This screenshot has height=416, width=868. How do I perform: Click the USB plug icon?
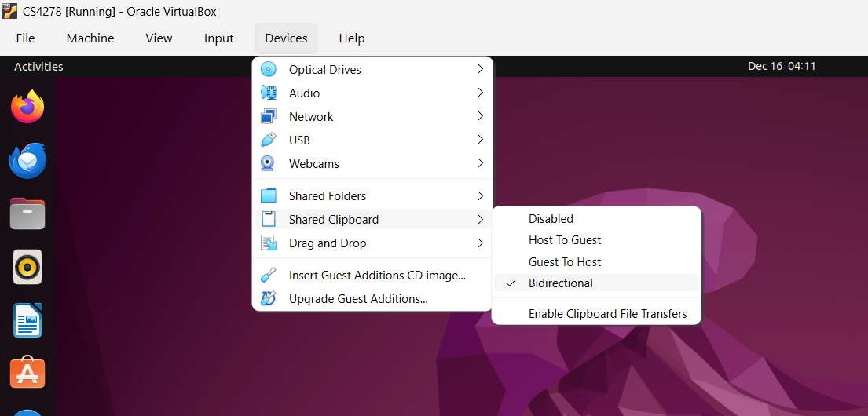tap(269, 140)
